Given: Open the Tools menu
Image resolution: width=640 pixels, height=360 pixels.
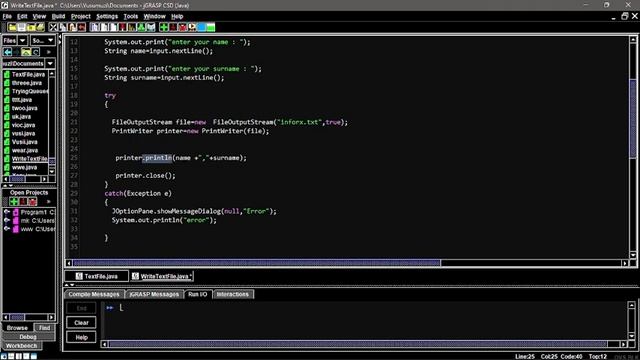Looking at the screenshot, I should 131,16.
